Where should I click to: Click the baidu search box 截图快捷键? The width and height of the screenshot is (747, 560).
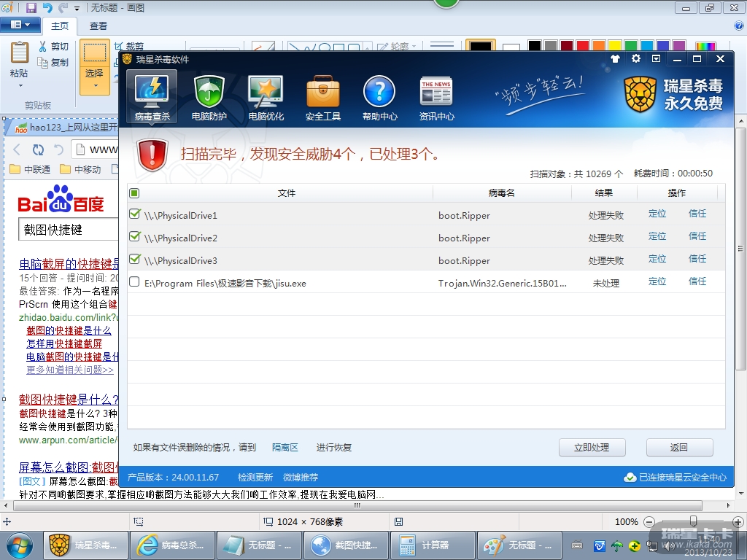tap(68, 230)
